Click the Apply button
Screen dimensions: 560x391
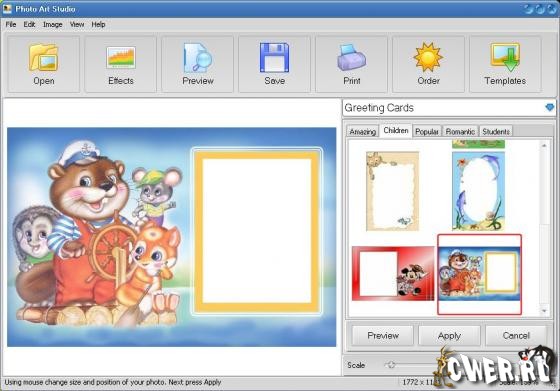pos(449,336)
